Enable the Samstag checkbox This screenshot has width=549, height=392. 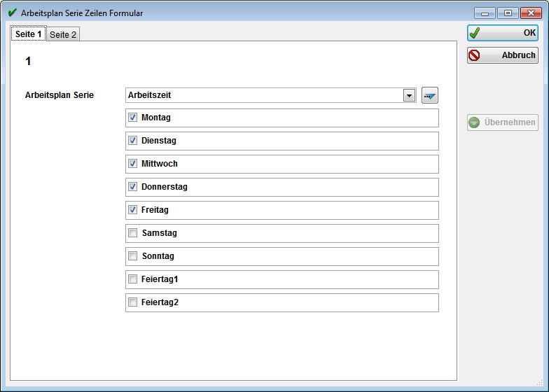(133, 232)
